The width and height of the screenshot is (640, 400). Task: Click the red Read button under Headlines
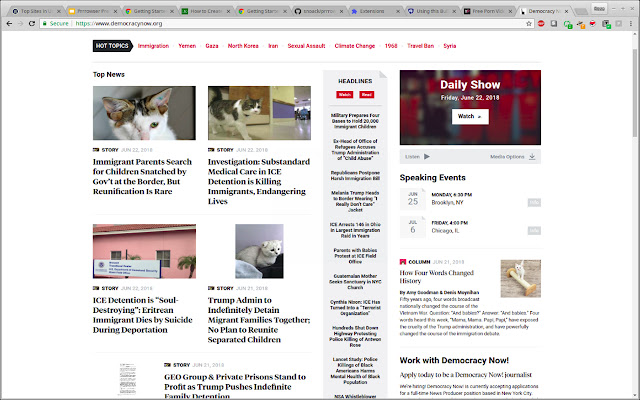(367, 95)
